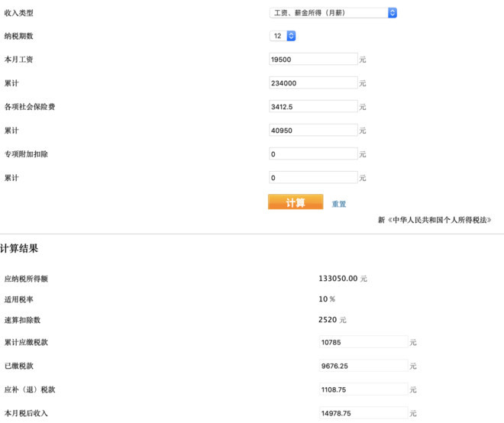This screenshot has width=504, height=423.
Task: Click the 累计应缴税款 result field showing 10785
Action: click(363, 342)
